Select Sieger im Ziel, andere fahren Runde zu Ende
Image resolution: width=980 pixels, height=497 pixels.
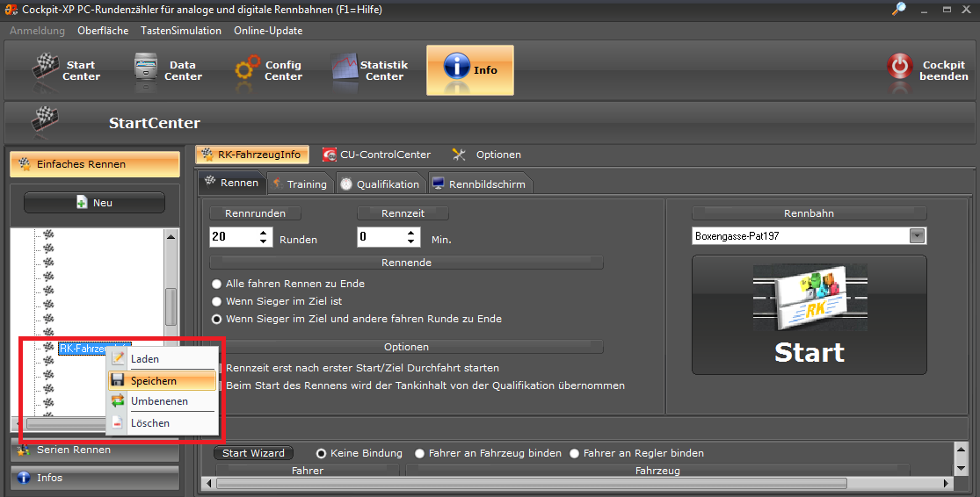[x=217, y=319]
